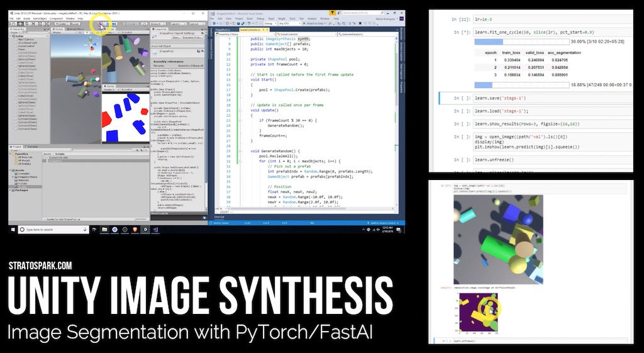Switch to the Scene tab in Unity
The height and width of the screenshot is (353, 644).
[x=57, y=29]
